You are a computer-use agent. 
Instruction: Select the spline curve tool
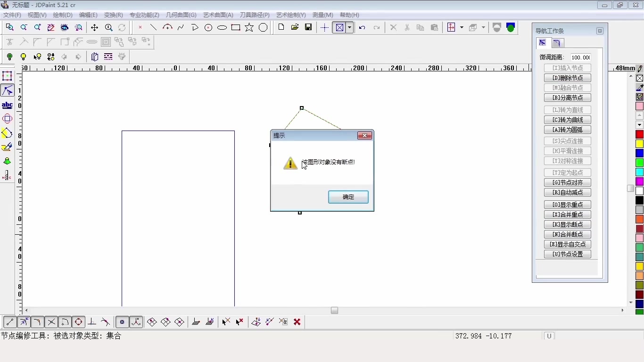(x=181, y=27)
